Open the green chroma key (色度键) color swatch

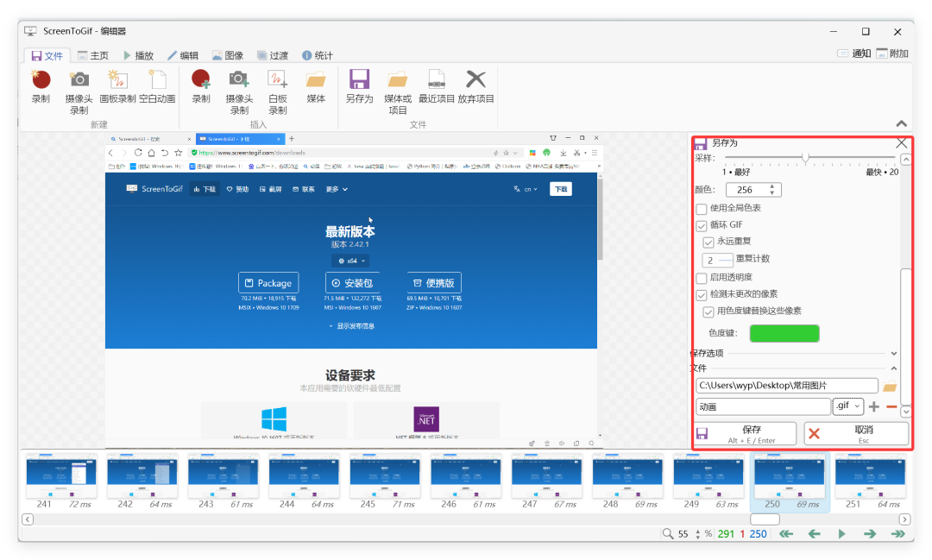(x=784, y=334)
